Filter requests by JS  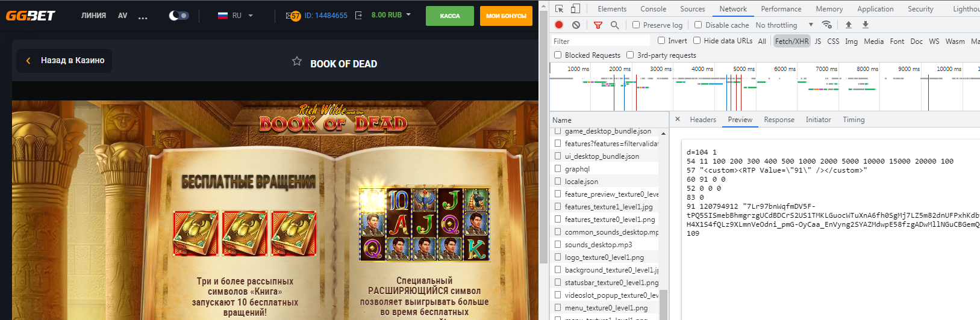pyautogui.click(x=817, y=41)
